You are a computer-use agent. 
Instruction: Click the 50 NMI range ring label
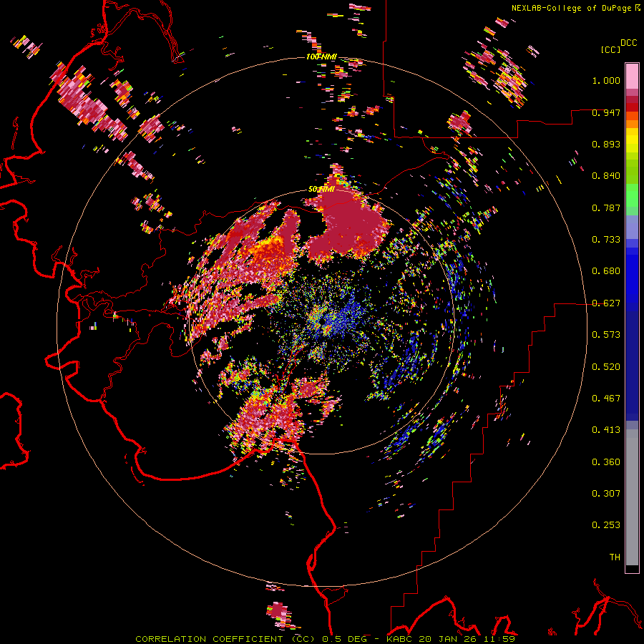coord(321,190)
